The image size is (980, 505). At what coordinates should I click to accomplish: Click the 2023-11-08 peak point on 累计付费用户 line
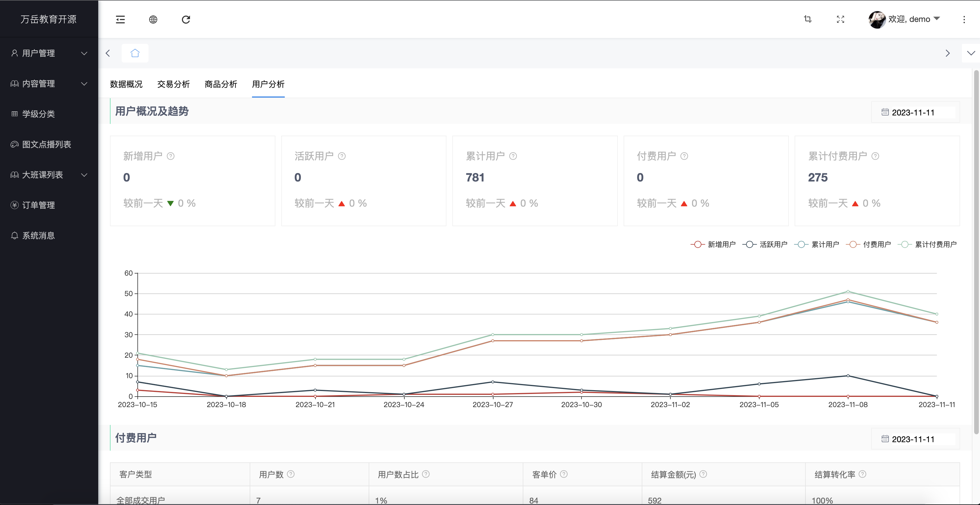(x=848, y=292)
